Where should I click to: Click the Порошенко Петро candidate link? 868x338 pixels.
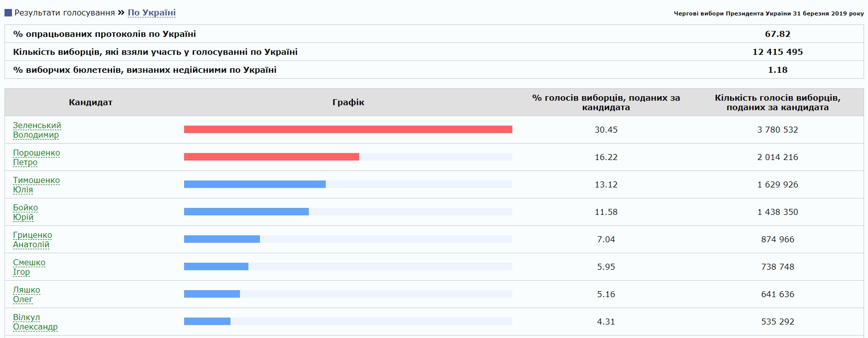click(x=36, y=158)
